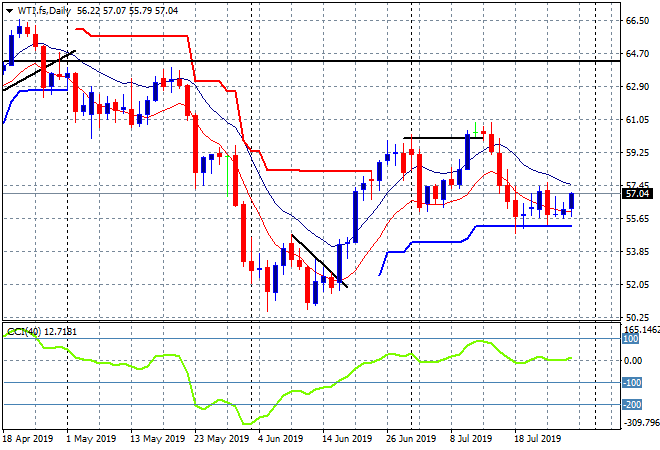Click the CCI 0.00 level label
Image resolution: width=660 pixels, height=450 pixels.
click(633, 361)
